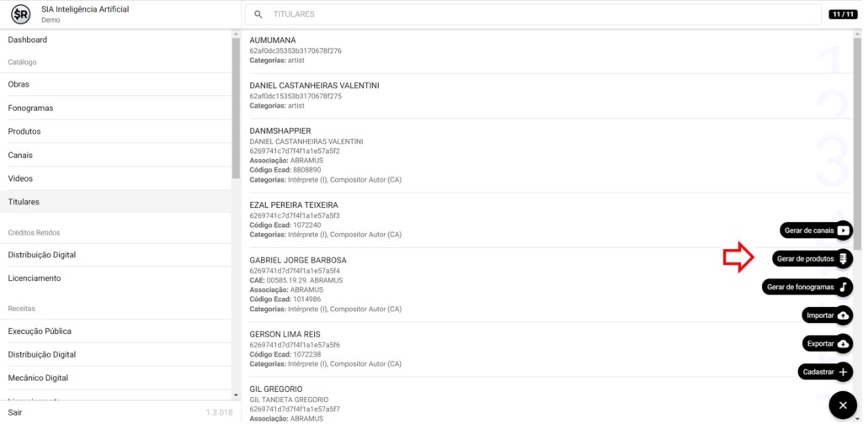Close the floating action menu with X
The image size is (868, 429).
843,405
